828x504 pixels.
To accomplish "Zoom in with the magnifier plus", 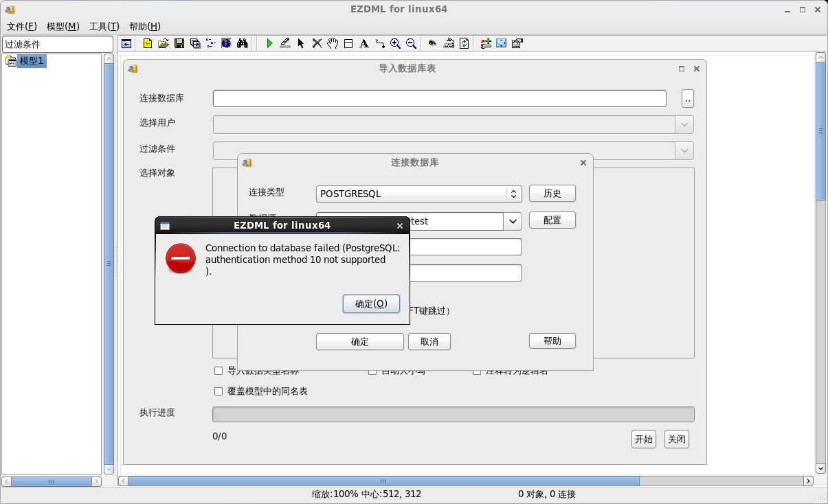I will (x=396, y=43).
